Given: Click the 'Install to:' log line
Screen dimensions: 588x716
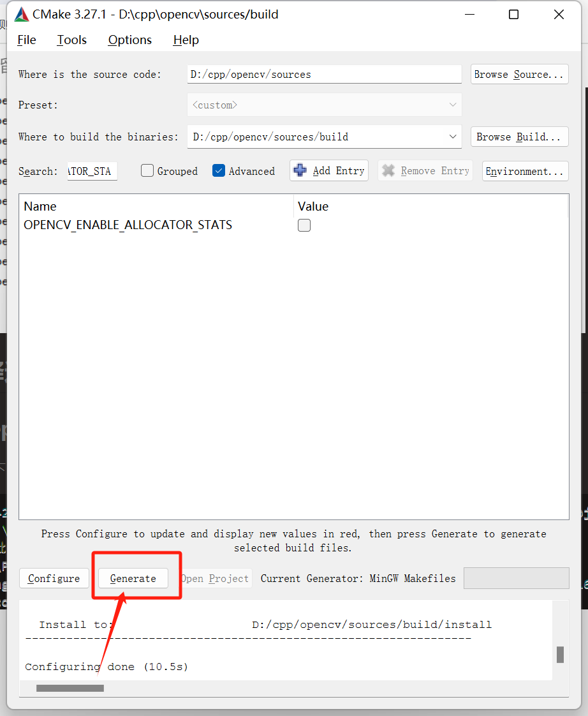Looking at the screenshot, I should coord(265,625).
